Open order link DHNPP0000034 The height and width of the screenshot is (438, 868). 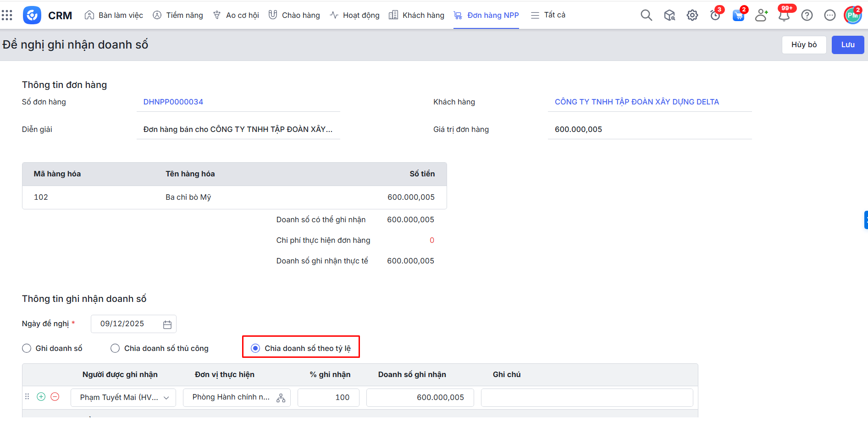(173, 102)
